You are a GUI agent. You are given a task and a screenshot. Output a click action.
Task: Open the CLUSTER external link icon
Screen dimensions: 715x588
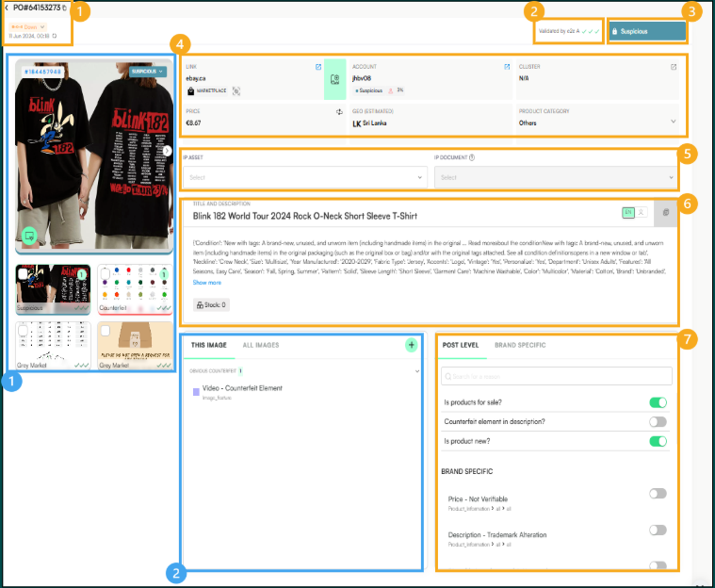tap(673, 67)
